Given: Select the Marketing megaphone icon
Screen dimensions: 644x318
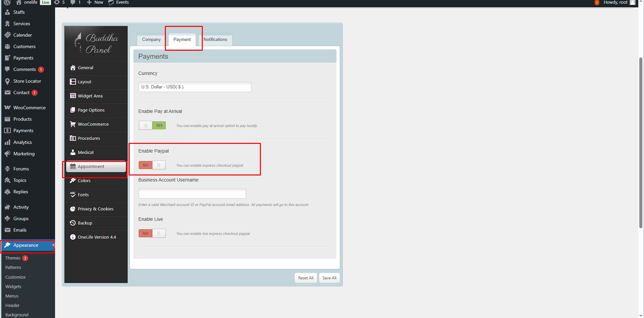Looking at the screenshot, I should pos(7,154).
